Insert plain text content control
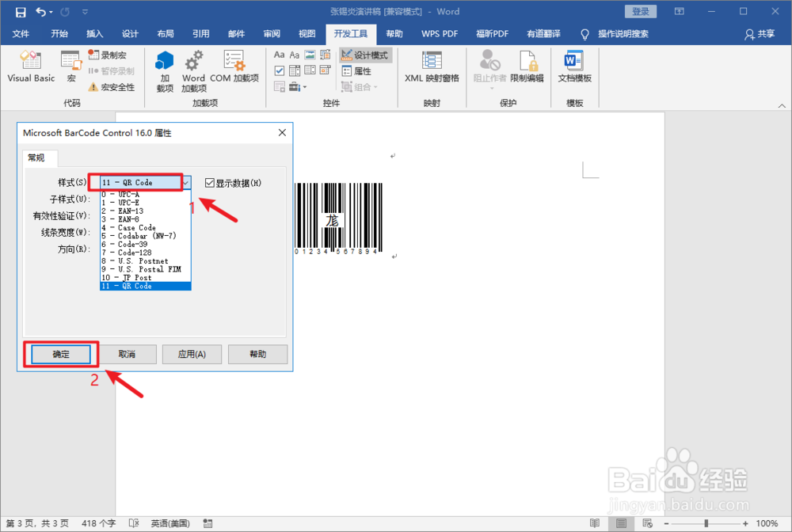Viewport: 792px width, 532px height. (295, 55)
